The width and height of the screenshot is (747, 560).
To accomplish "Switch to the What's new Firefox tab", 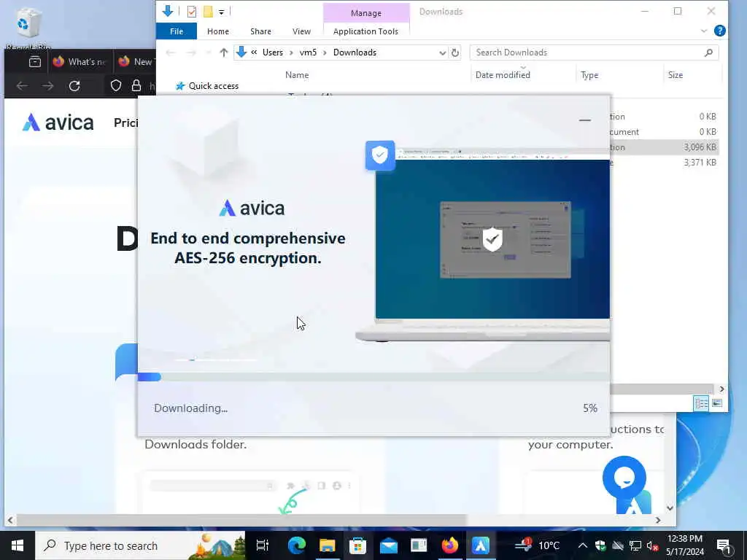I will (79, 62).
